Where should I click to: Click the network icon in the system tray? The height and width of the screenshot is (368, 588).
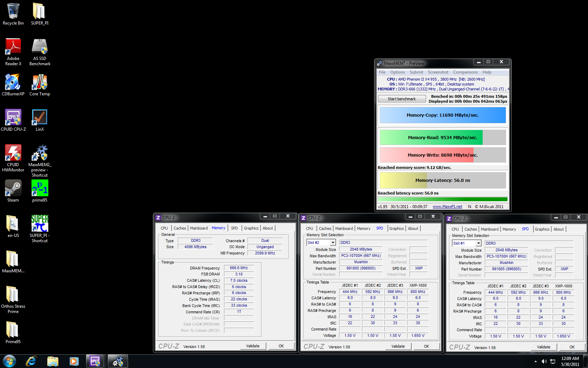(x=553, y=361)
